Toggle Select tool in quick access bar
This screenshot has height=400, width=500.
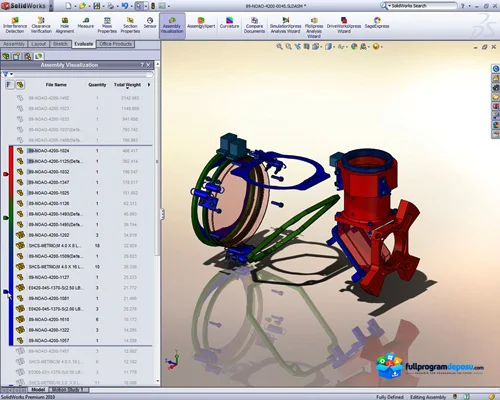139,6
